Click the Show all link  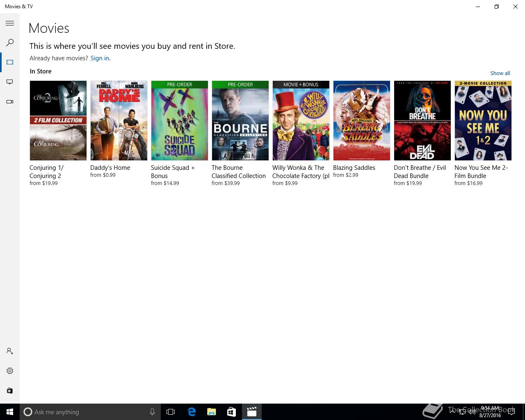[x=500, y=73]
